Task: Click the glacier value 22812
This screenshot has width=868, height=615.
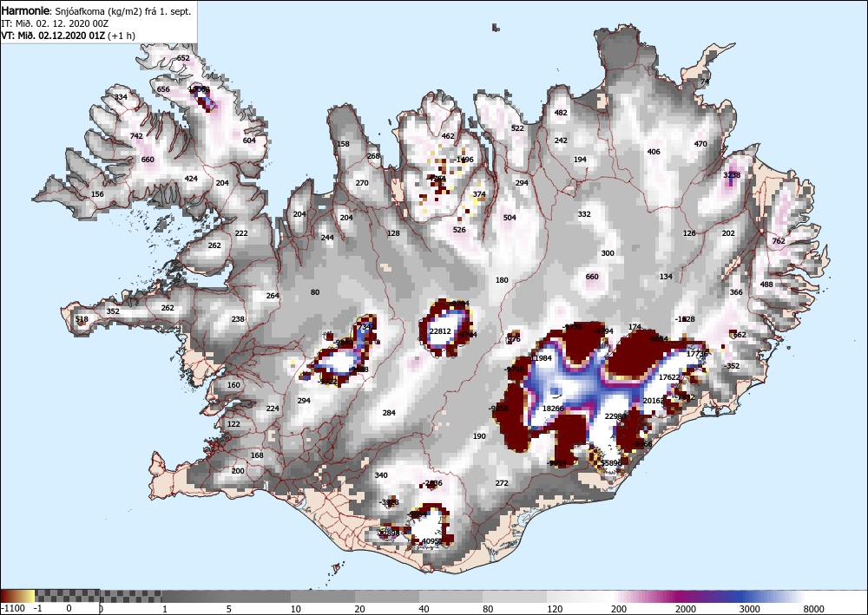Action: tap(440, 331)
